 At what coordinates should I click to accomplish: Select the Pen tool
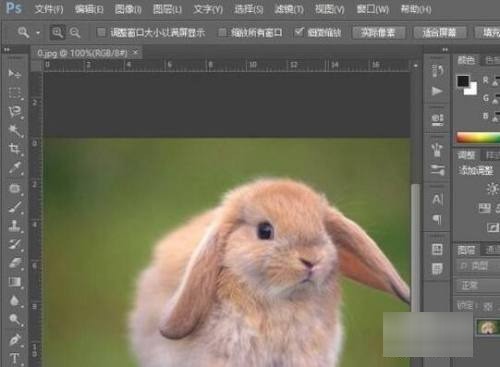[15, 339]
